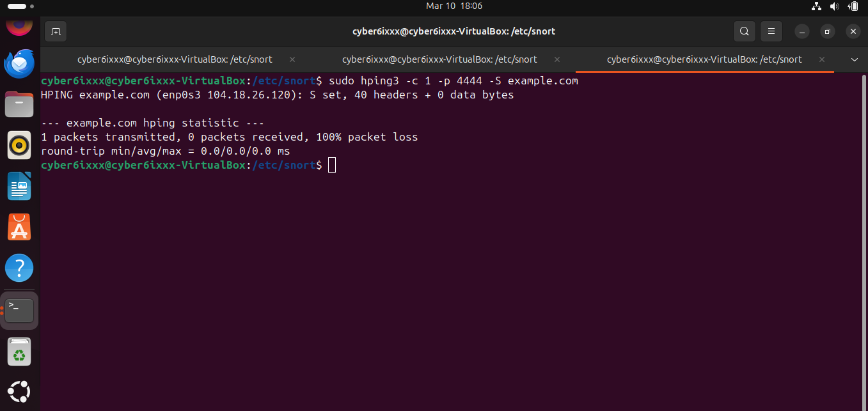Open the Help icon in dock
Screen dimensions: 868x411
[x=19, y=268]
